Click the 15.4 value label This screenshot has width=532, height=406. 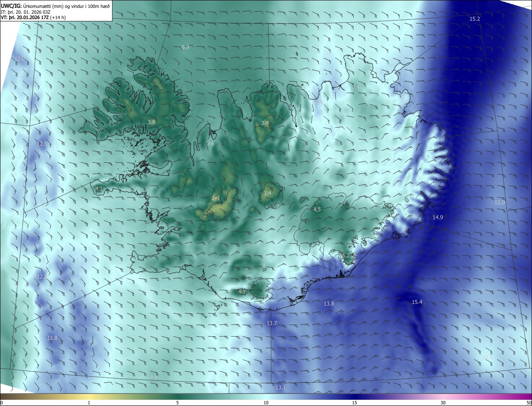[x=417, y=302]
